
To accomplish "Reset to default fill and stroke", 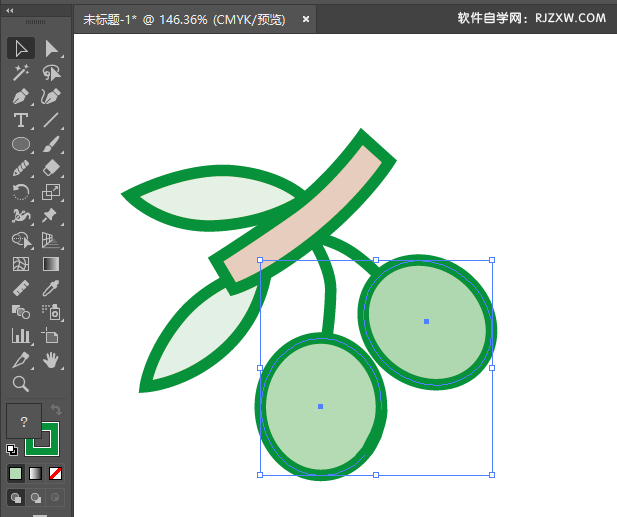I will pos(12,449).
